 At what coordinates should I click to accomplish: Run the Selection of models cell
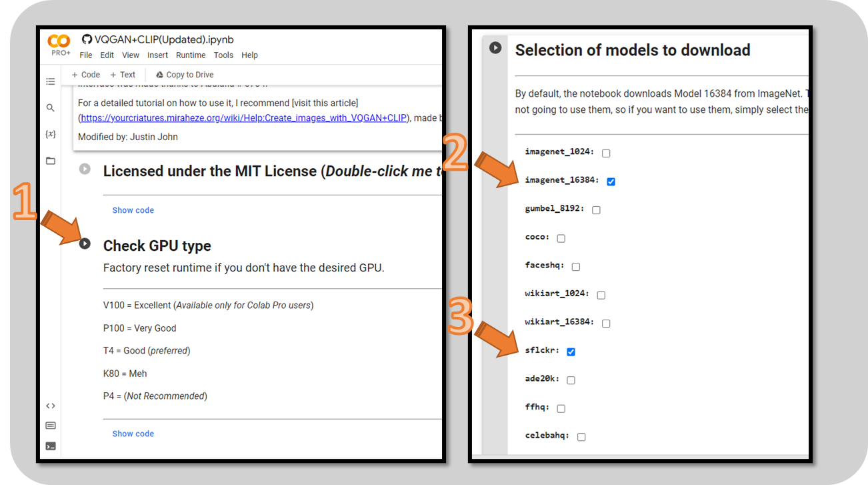coord(495,48)
